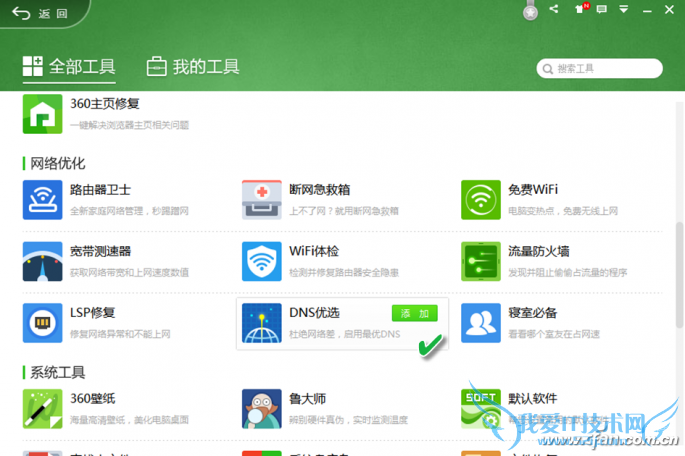Click the share icon in title bar

554,9
